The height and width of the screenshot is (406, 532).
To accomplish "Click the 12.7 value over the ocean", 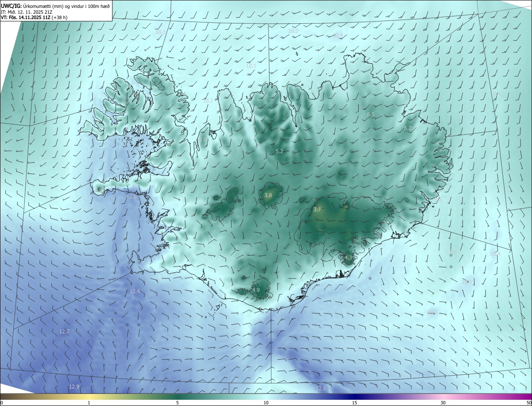I will [64, 332].
